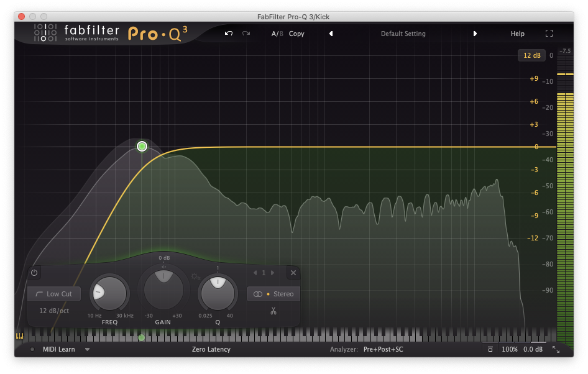Click the Undo arrow icon
This screenshot has width=588, height=374.
(228, 34)
